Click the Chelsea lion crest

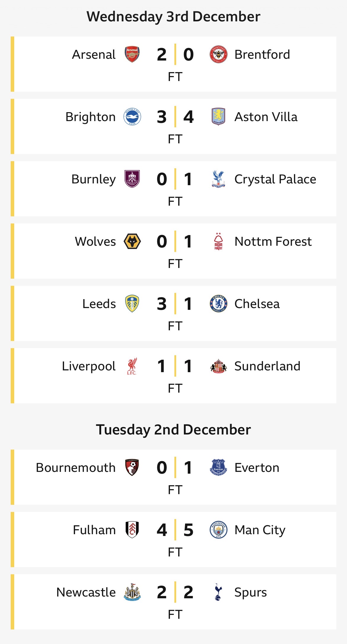click(218, 304)
